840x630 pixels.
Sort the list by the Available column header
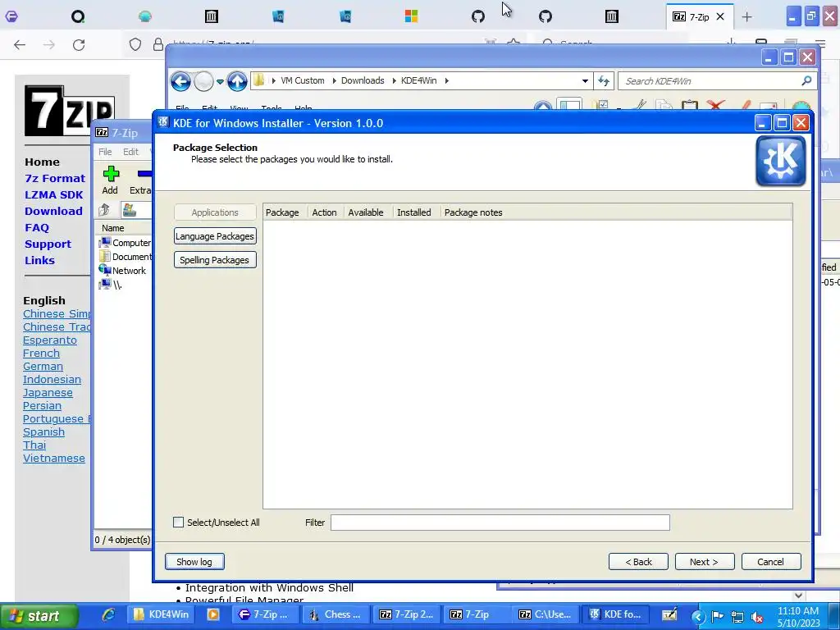(x=367, y=212)
